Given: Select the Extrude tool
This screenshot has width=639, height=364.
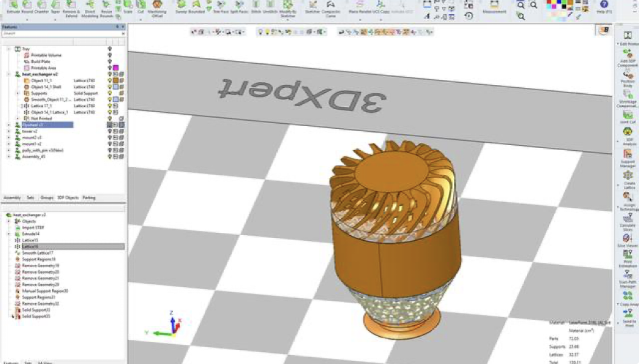Looking at the screenshot, I should point(13,7).
